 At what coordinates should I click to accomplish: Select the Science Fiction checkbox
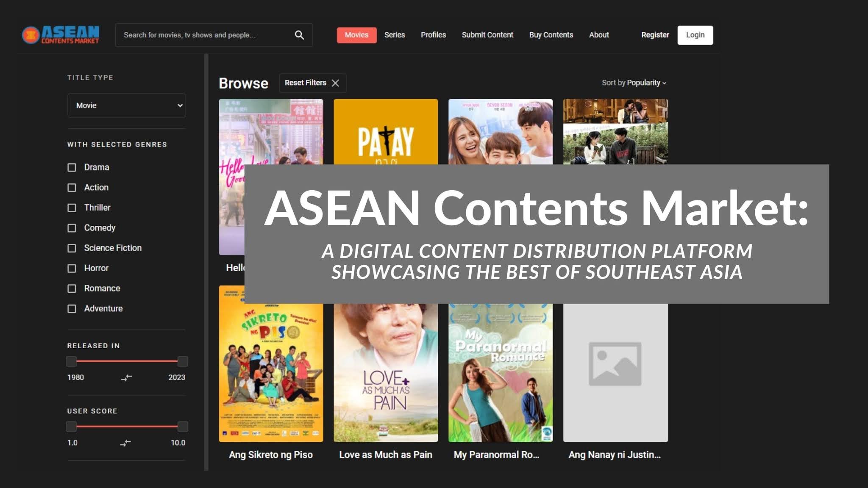pyautogui.click(x=72, y=248)
